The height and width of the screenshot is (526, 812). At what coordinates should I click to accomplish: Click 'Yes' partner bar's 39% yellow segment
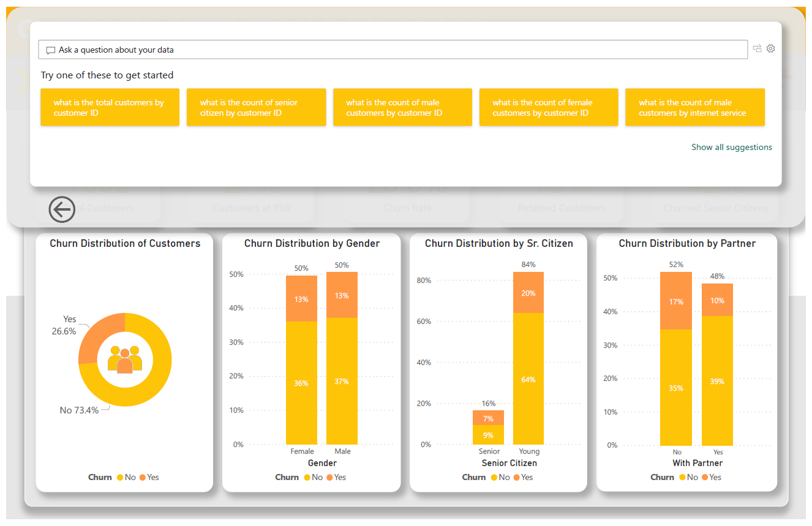click(x=717, y=381)
